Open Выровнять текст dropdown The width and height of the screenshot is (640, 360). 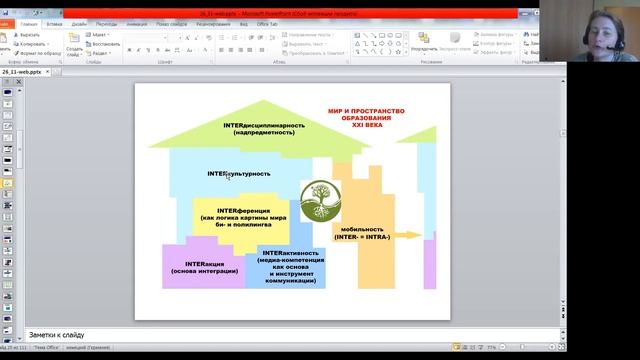304,44
